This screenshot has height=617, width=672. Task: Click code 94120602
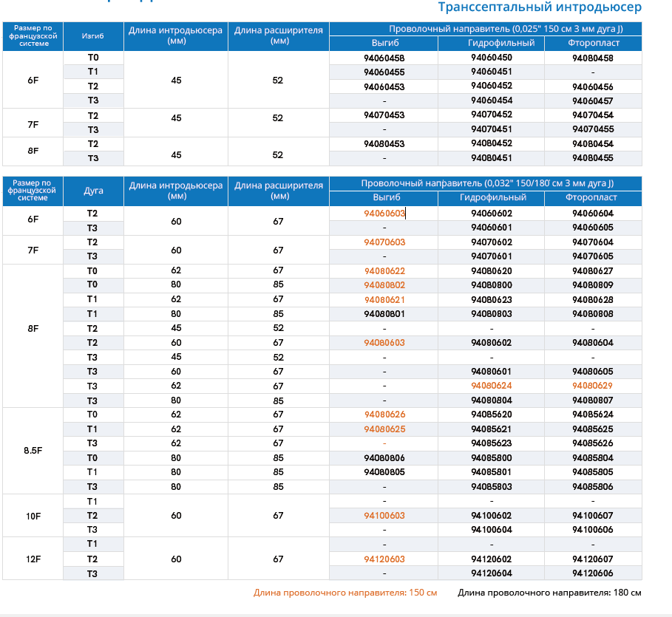click(491, 559)
